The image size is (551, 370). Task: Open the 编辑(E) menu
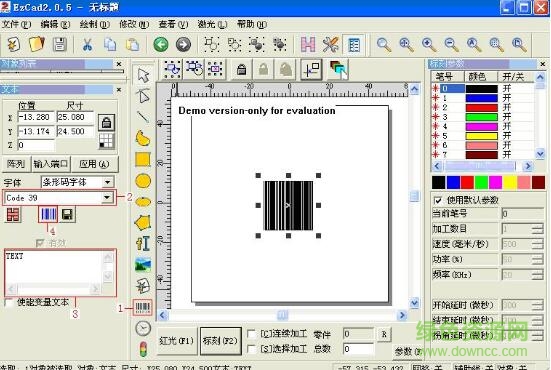coord(55,25)
